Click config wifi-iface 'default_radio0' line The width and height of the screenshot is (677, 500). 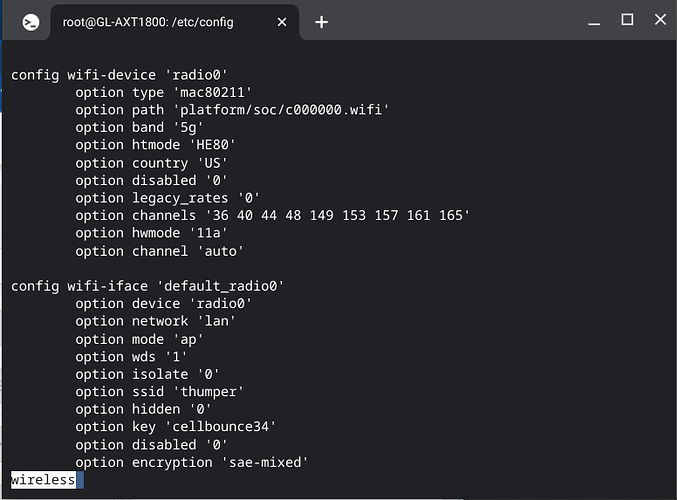(x=148, y=286)
